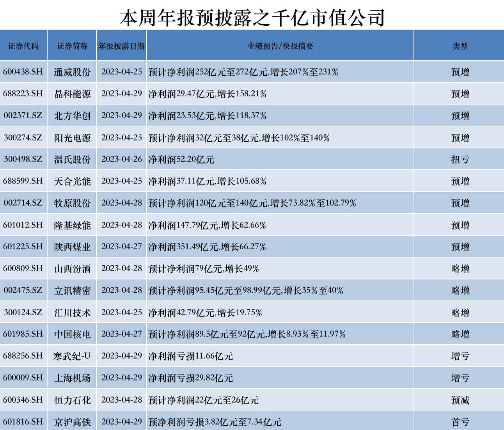The image size is (504, 430).
Task: Click company name 中国核电
Action: coord(72,334)
